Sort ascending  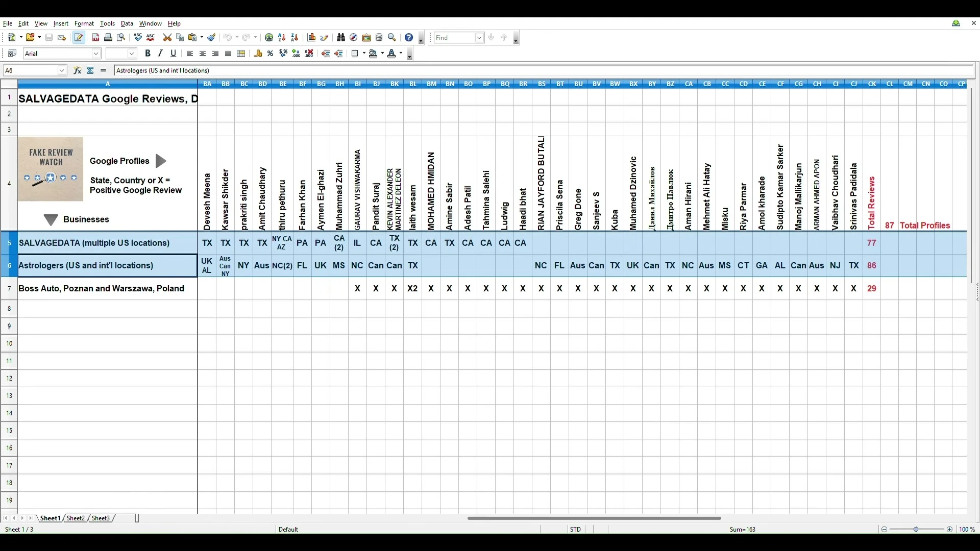point(282,38)
